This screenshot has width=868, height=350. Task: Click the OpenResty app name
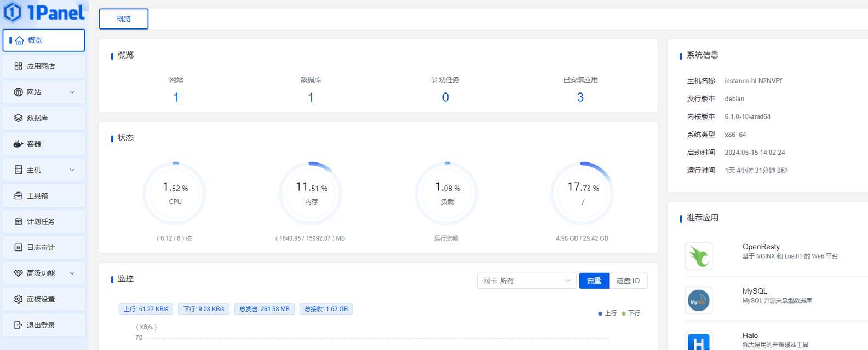pyautogui.click(x=761, y=247)
